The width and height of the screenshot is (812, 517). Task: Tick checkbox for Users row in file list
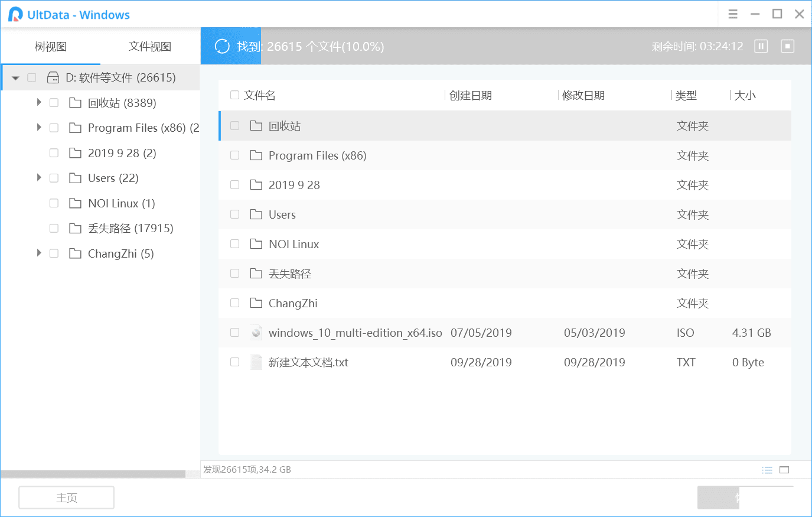tap(234, 214)
